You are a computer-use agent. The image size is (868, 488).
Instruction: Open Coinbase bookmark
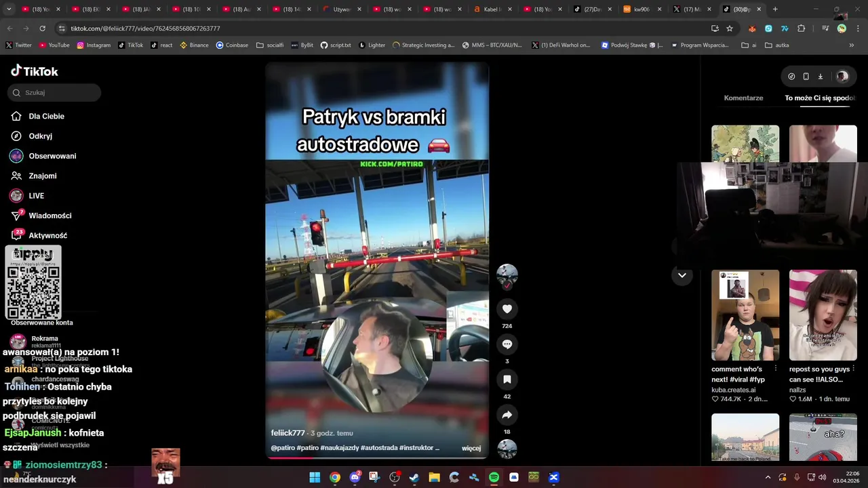coord(232,45)
